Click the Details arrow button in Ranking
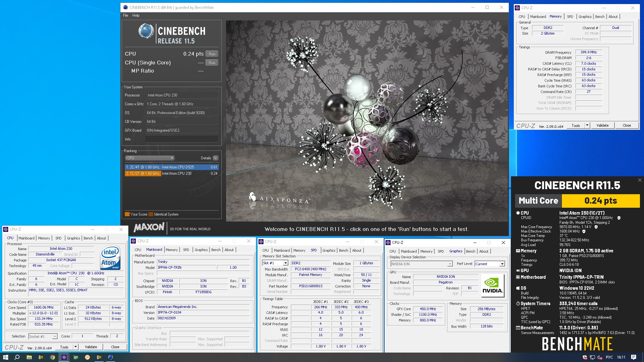 (x=215, y=158)
